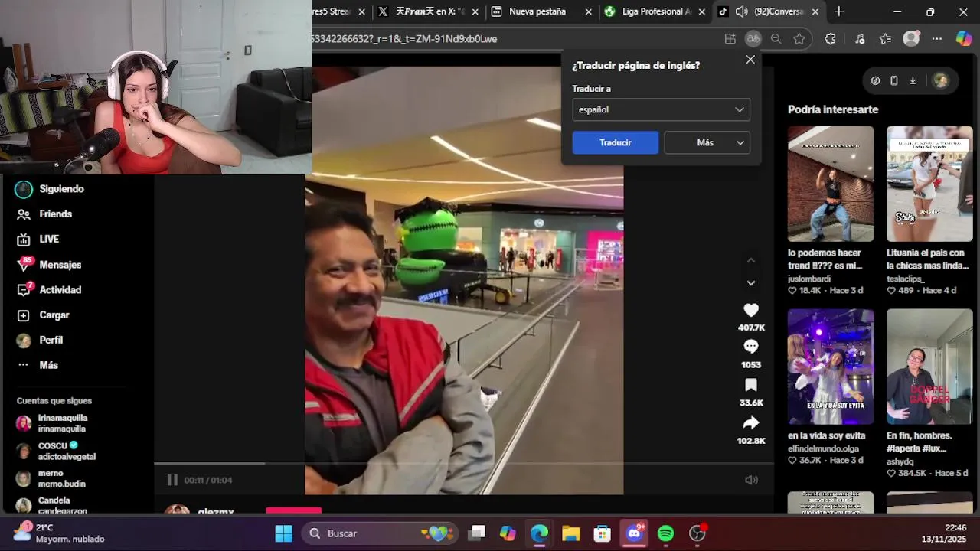Click the translate icon in the address bar
Image resolution: width=980 pixels, height=551 pixels.
tap(753, 39)
